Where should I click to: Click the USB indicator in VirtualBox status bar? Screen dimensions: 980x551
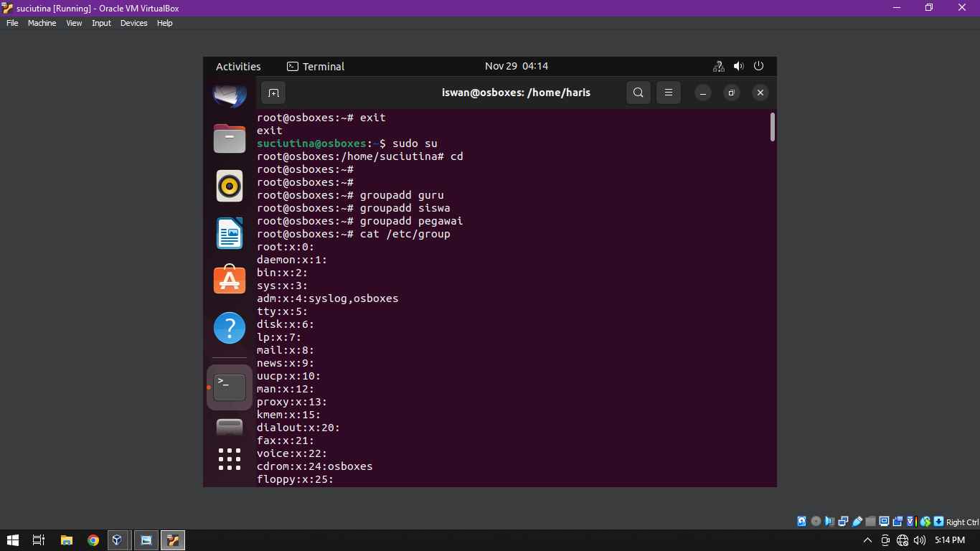click(x=857, y=522)
